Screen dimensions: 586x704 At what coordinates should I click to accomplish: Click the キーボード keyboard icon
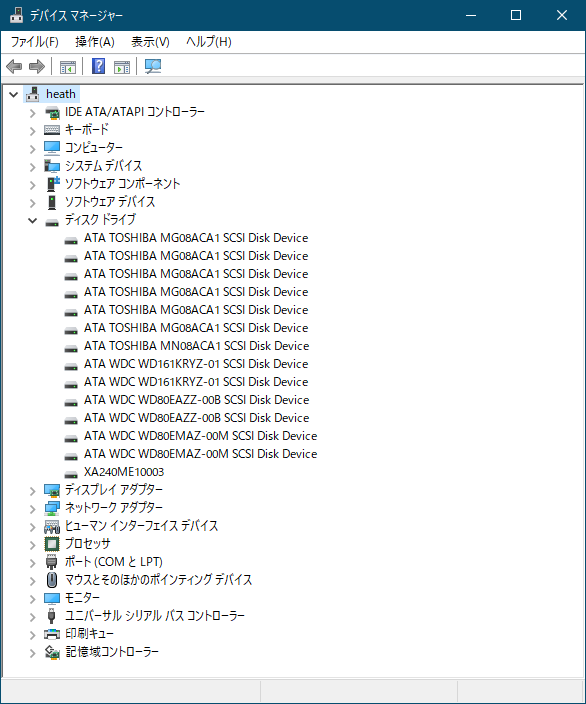pos(52,130)
